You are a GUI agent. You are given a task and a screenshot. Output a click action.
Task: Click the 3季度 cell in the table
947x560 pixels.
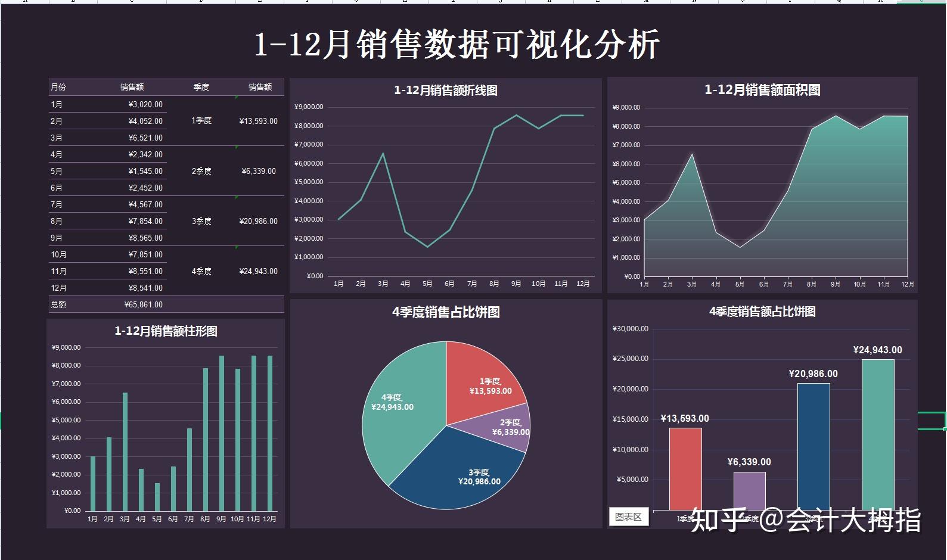coord(201,221)
